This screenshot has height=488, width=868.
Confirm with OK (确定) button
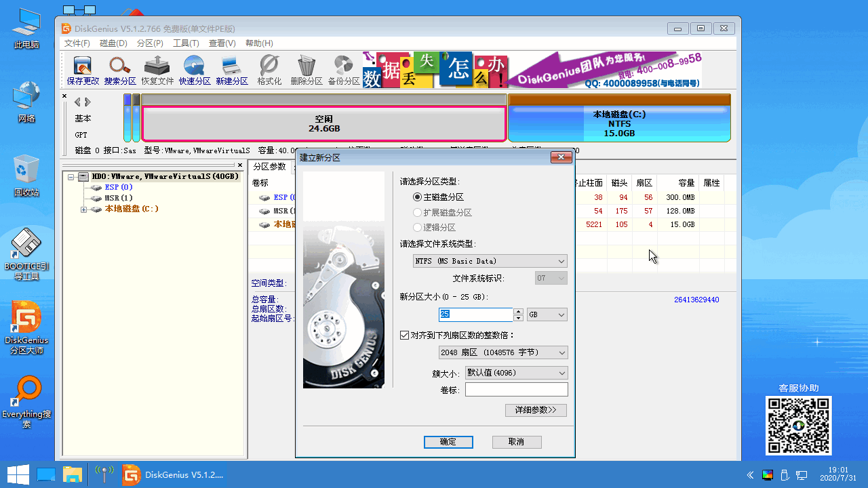tap(448, 442)
